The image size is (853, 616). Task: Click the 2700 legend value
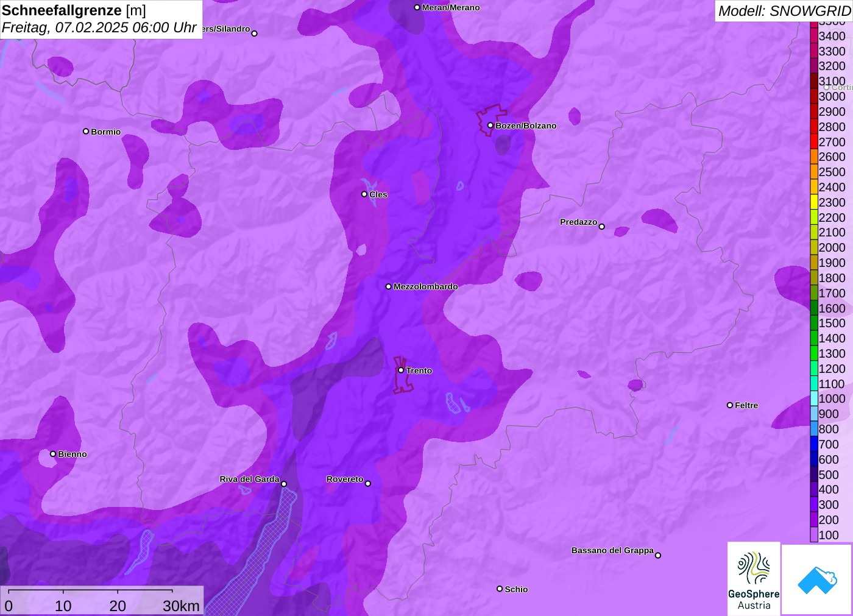pos(832,142)
